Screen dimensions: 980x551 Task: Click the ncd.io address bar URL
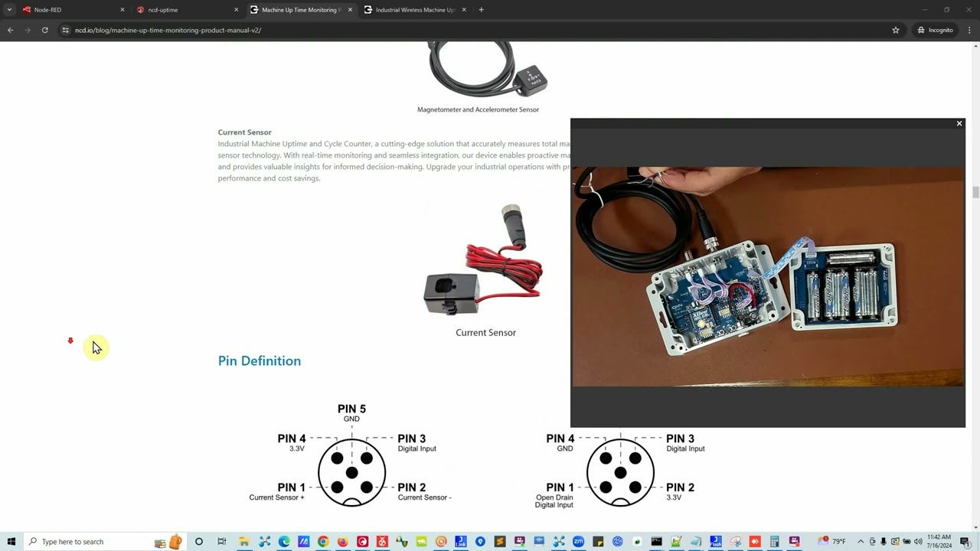click(x=168, y=30)
